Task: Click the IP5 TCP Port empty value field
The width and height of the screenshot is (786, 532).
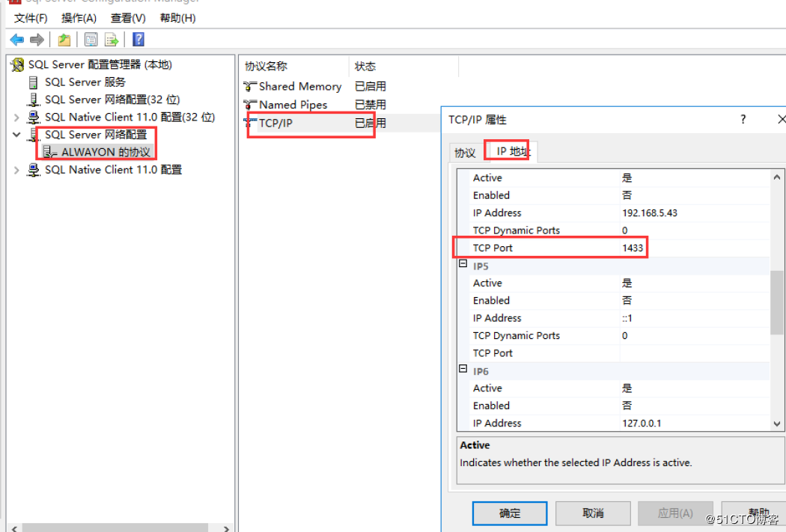Action: coord(695,353)
